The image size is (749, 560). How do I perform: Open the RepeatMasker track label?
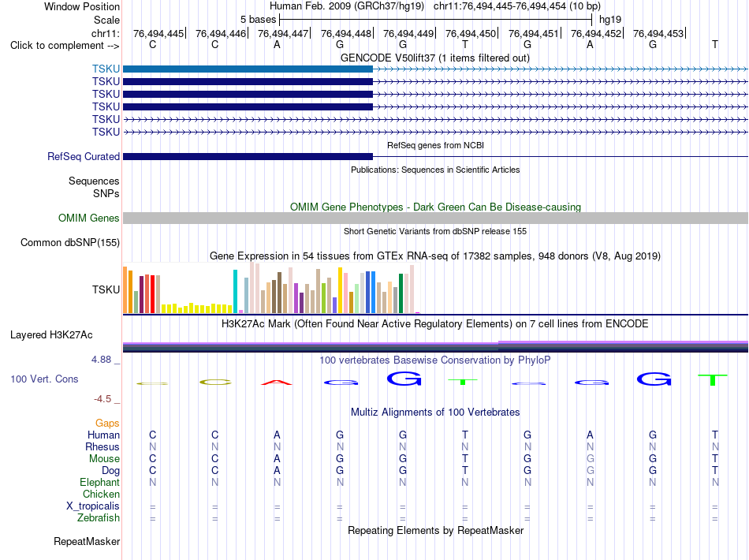click(87, 541)
